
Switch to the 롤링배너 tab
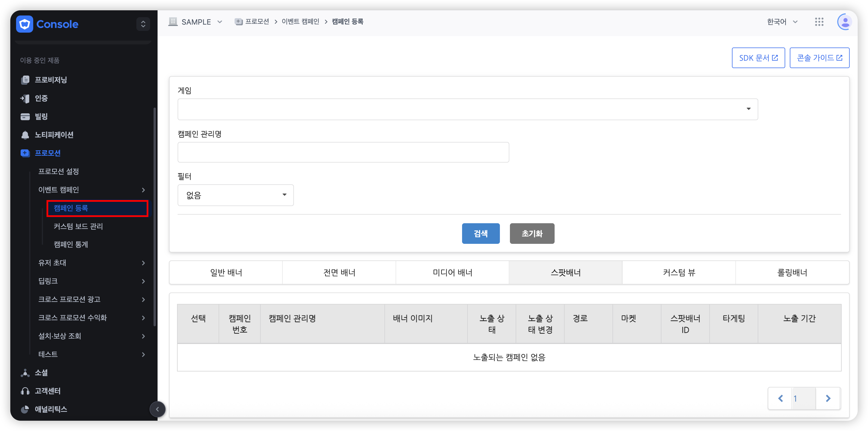click(792, 272)
